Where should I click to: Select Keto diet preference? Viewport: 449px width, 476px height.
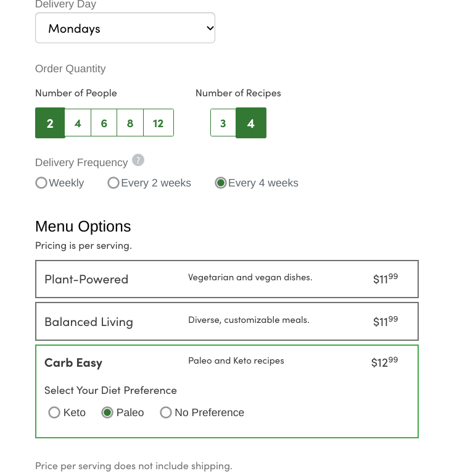pyautogui.click(x=54, y=413)
